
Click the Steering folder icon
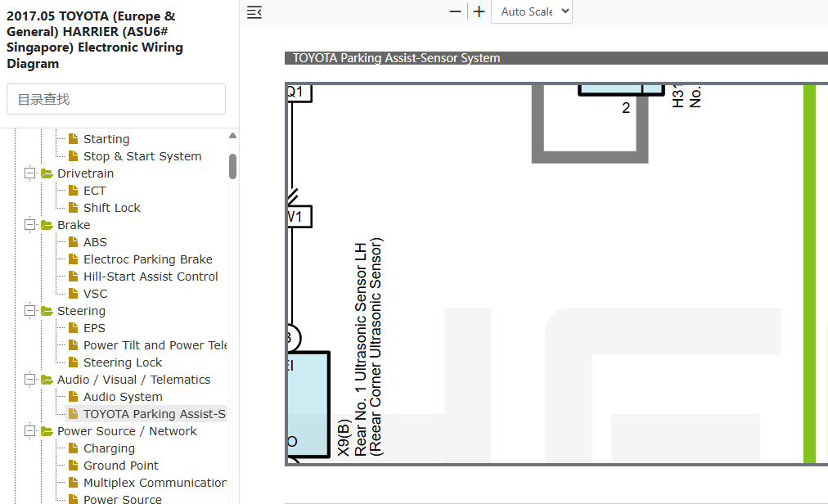[47, 311]
